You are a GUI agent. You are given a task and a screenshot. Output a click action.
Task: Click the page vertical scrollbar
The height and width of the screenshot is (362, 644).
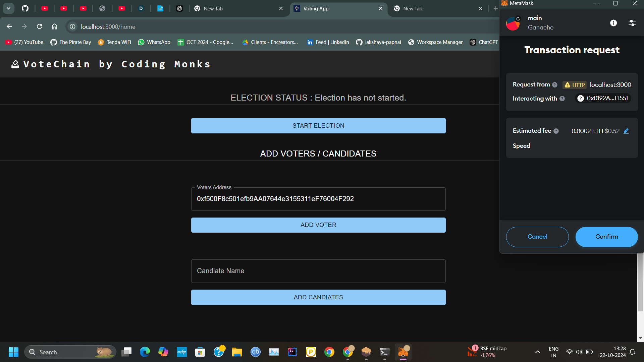click(640, 285)
